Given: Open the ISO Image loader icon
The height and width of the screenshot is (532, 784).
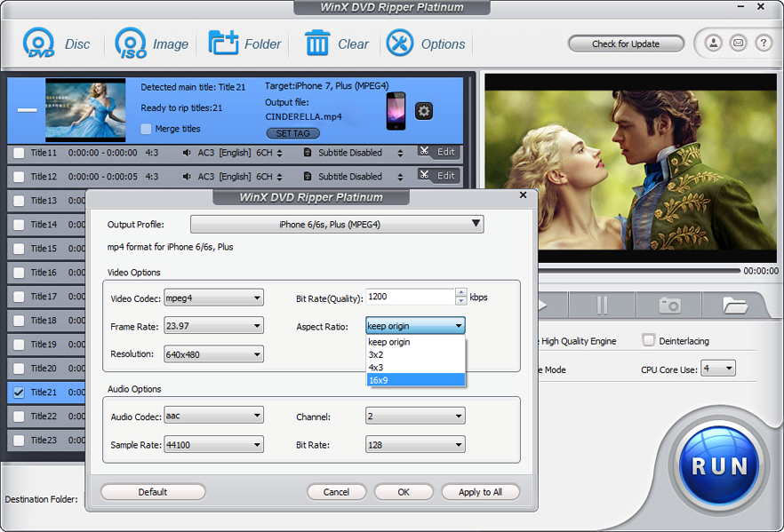Looking at the screenshot, I should tap(131, 44).
